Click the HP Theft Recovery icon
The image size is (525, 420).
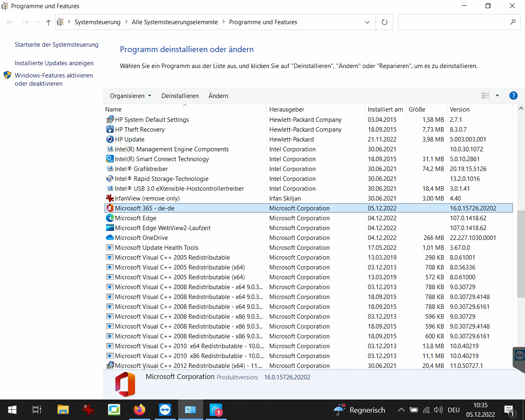[x=110, y=130]
